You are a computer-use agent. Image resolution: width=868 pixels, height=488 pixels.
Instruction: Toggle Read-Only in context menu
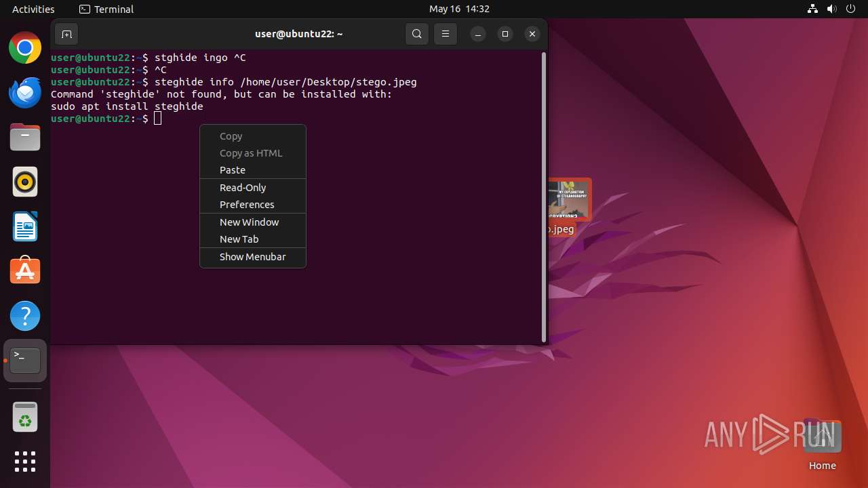pos(253,188)
